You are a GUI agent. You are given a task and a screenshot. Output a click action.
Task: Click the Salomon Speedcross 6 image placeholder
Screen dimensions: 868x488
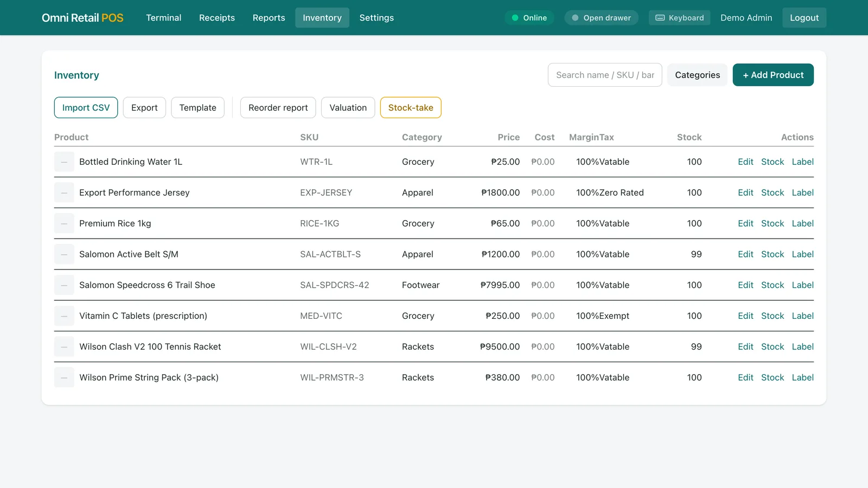64,285
